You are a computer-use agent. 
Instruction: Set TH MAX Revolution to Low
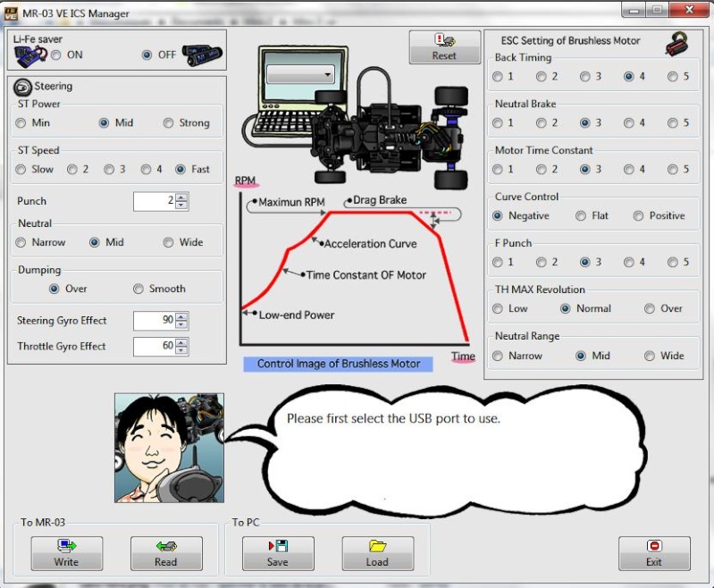pos(498,309)
